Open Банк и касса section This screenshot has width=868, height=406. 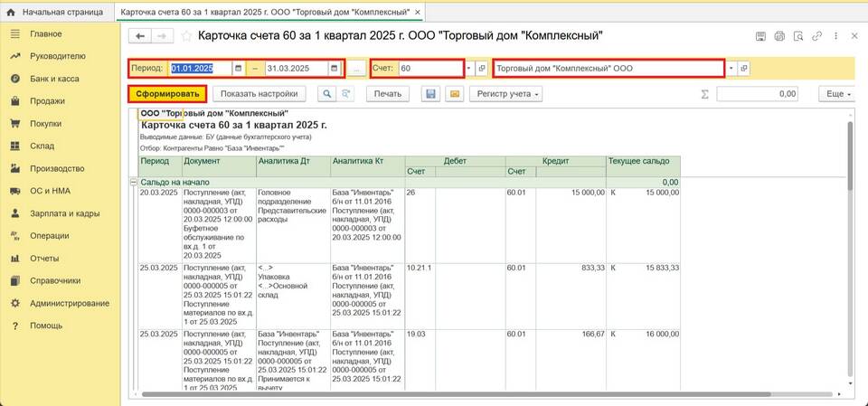coord(54,79)
